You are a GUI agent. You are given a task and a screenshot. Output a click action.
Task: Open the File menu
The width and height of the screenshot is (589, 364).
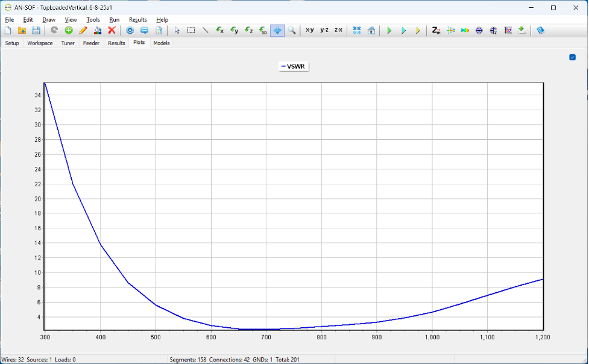click(x=10, y=19)
